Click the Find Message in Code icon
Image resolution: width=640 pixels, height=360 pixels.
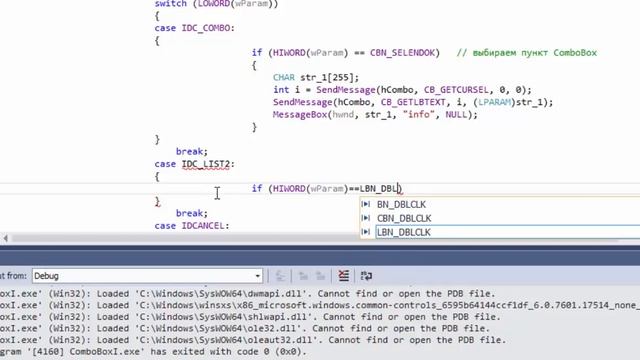point(280,276)
